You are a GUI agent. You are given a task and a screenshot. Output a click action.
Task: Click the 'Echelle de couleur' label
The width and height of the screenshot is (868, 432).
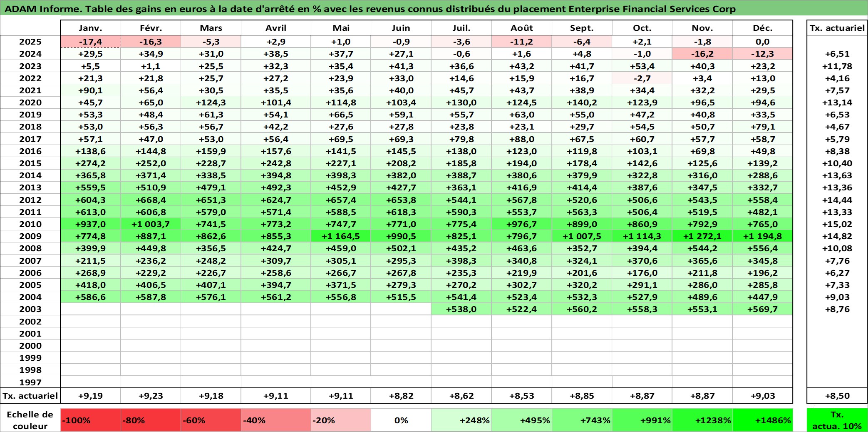pyautogui.click(x=30, y=420)
